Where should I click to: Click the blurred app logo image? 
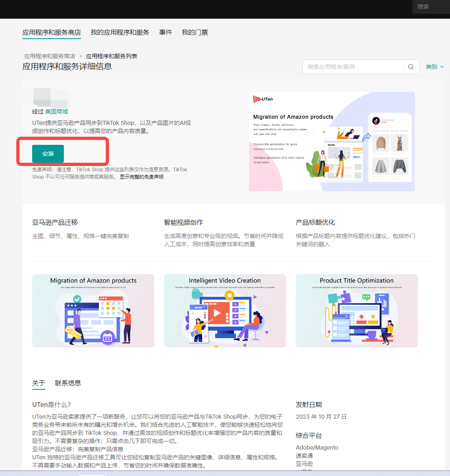50,98
